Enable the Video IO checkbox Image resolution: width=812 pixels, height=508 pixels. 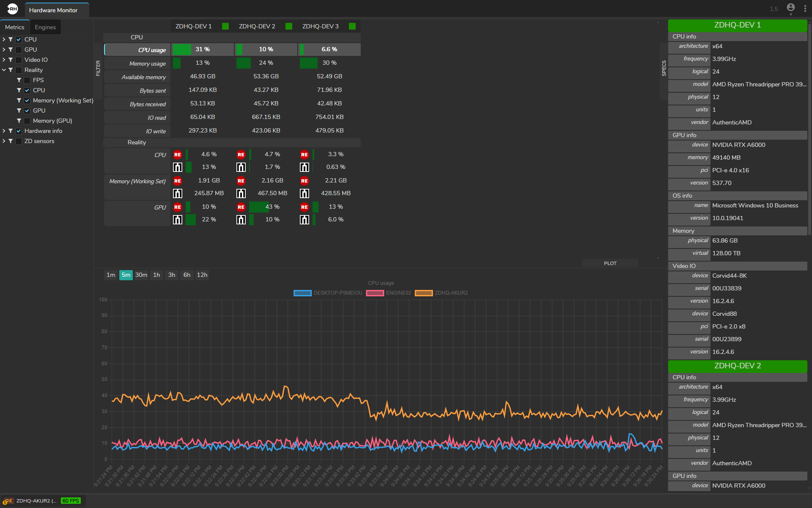(19, 60)
